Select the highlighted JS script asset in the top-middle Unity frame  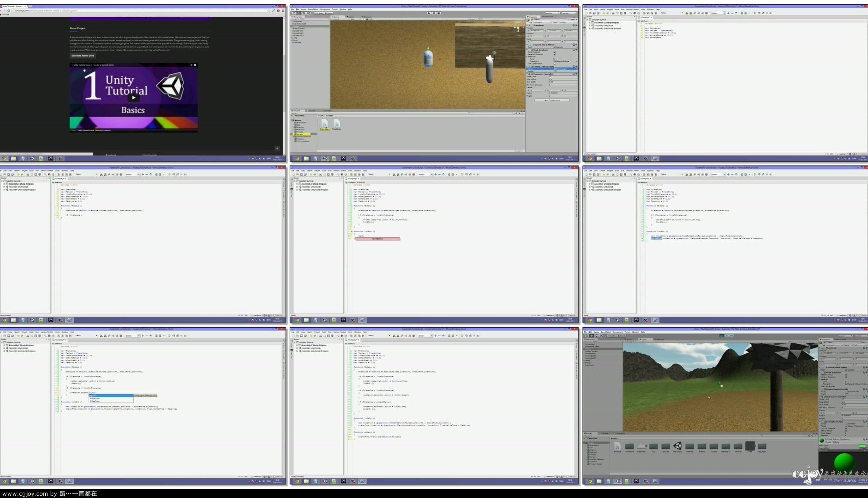tap(324, 124)
